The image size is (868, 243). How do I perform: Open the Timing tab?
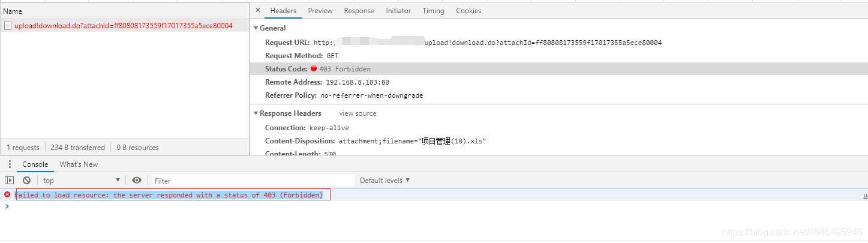433,11
